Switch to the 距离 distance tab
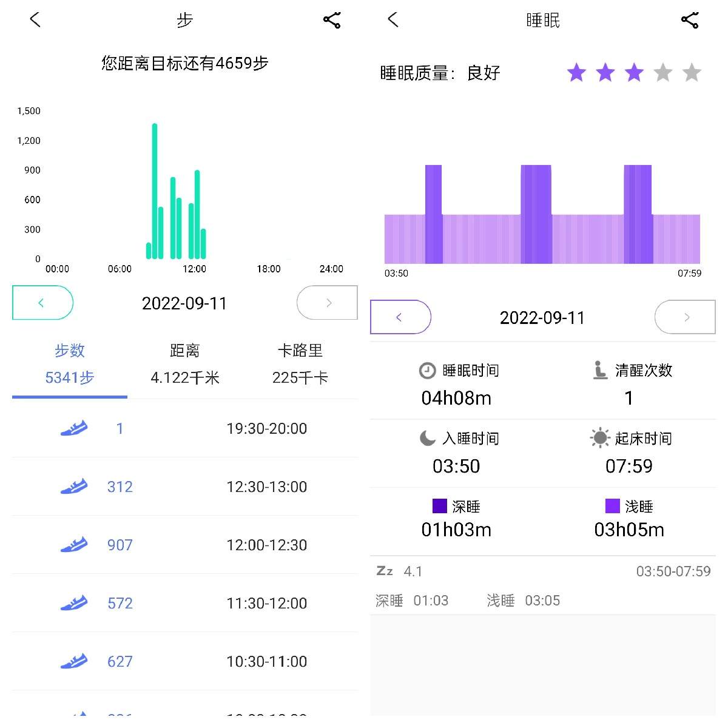 coord(185,364)
